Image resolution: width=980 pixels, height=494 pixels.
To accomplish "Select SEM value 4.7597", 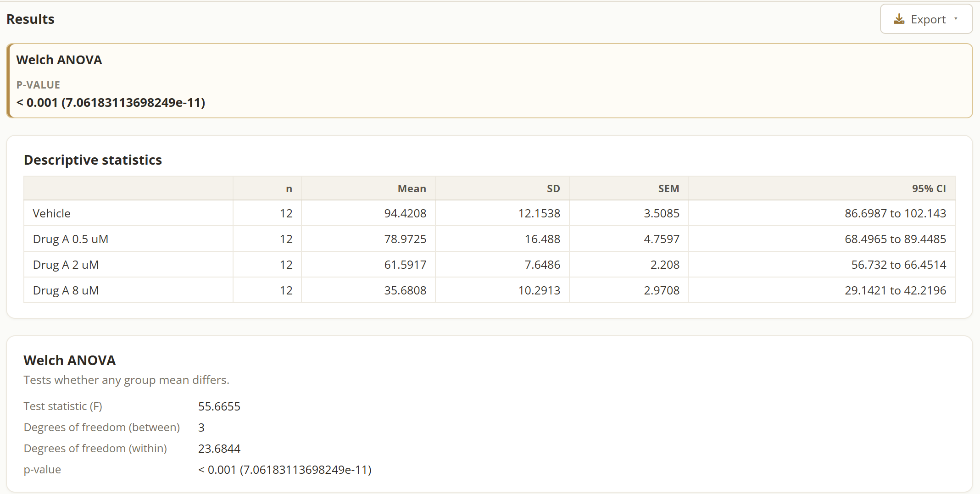I will pyautogui.click(x=662, y=239).
